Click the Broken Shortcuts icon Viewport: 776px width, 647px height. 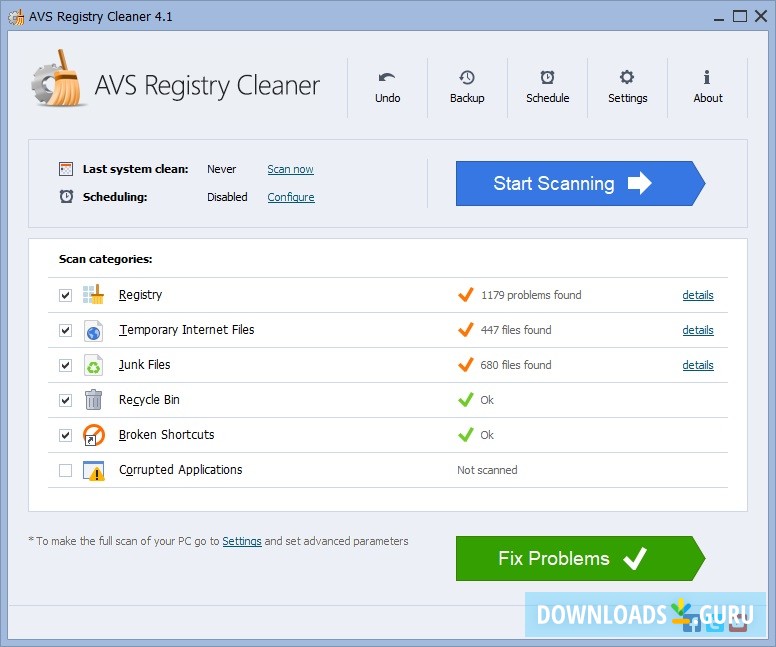click(x=94, y=435)
